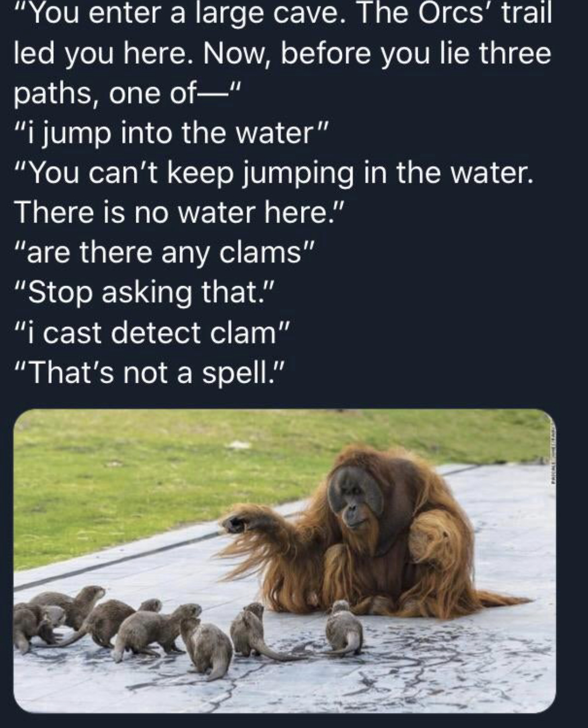Tap the reply "i jump into the water"
This screenshot has height=728, width=588.
coord(171,133)
